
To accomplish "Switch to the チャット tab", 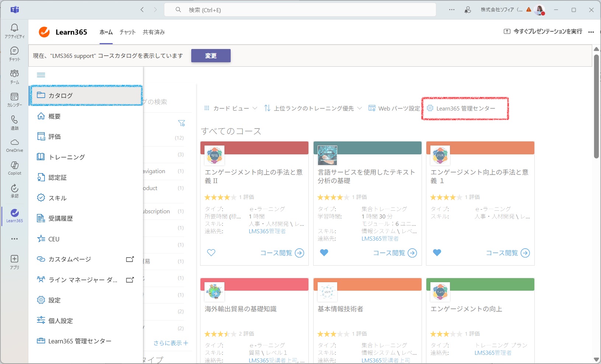I will point(127,32).
